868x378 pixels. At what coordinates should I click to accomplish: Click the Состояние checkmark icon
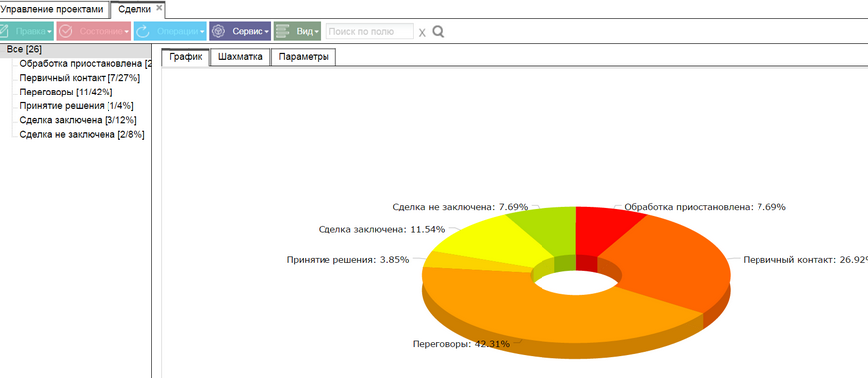coord(66,31)
